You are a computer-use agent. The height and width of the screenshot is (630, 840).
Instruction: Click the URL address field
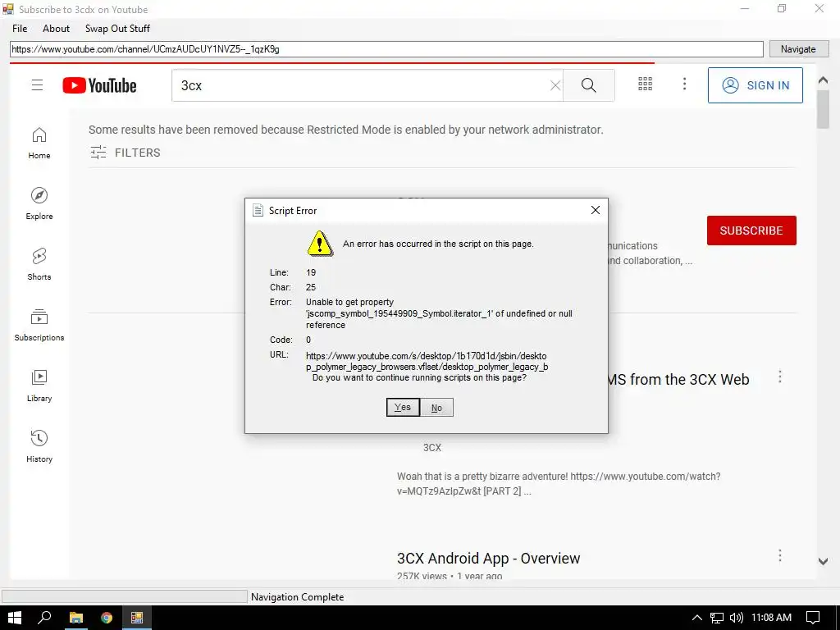click(x=386, y=49)
